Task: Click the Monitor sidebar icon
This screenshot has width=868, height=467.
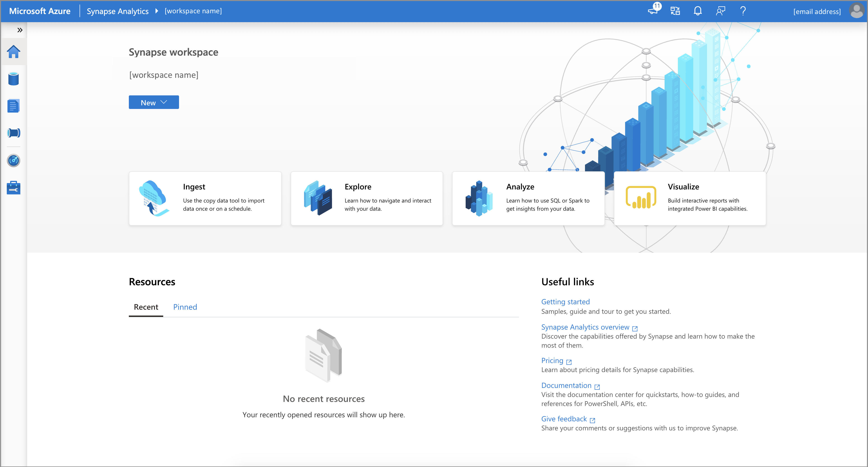Action: point(14,160)
